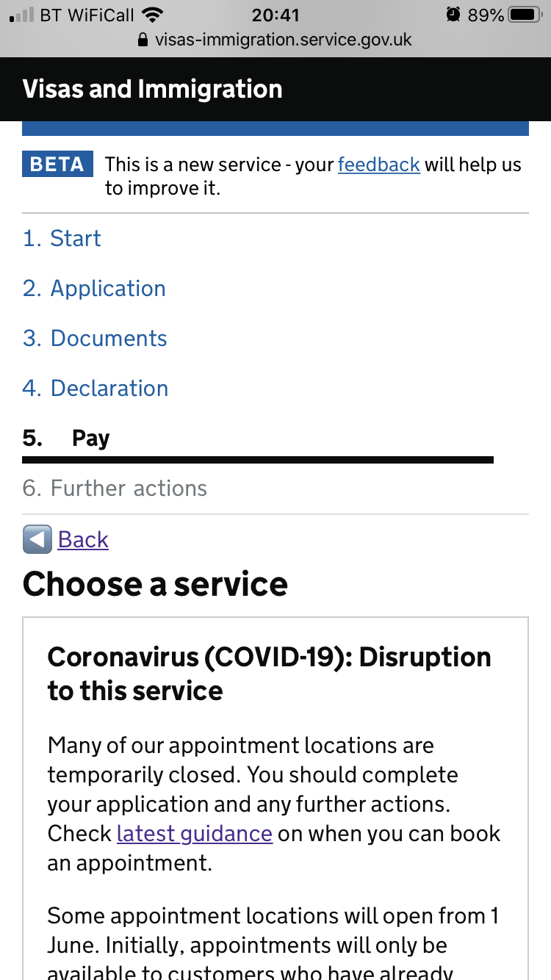Go to step 1. Start
Screen dimensions: 551x980
(x=62, y=238)
